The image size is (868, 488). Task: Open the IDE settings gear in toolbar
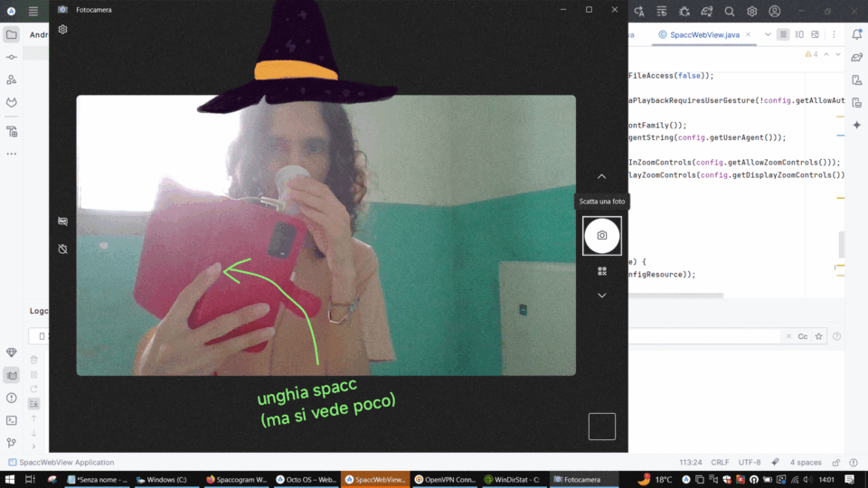tap(751, 11)
